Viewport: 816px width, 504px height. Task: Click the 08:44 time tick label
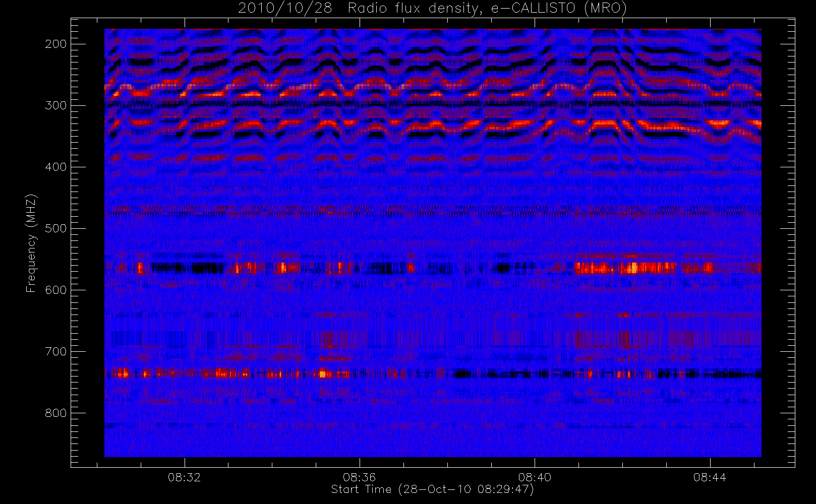pyautogui.click(x=710, y=477)
